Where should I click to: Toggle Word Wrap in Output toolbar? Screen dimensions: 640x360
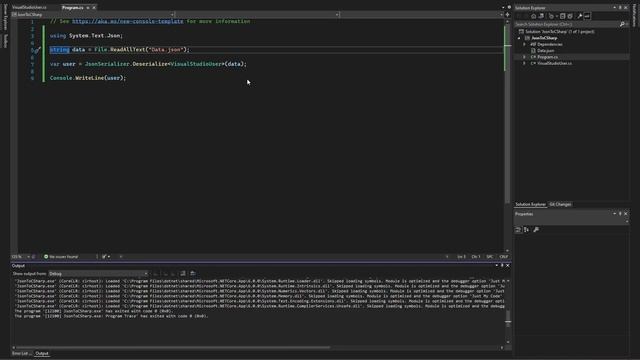[x=193, y=273]
